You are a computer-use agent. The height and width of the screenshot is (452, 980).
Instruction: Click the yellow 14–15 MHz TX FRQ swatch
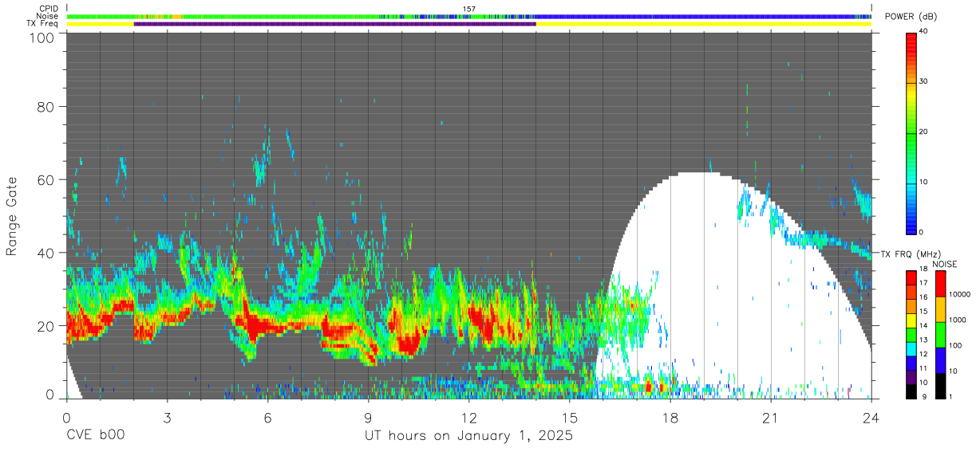(911, 320)
